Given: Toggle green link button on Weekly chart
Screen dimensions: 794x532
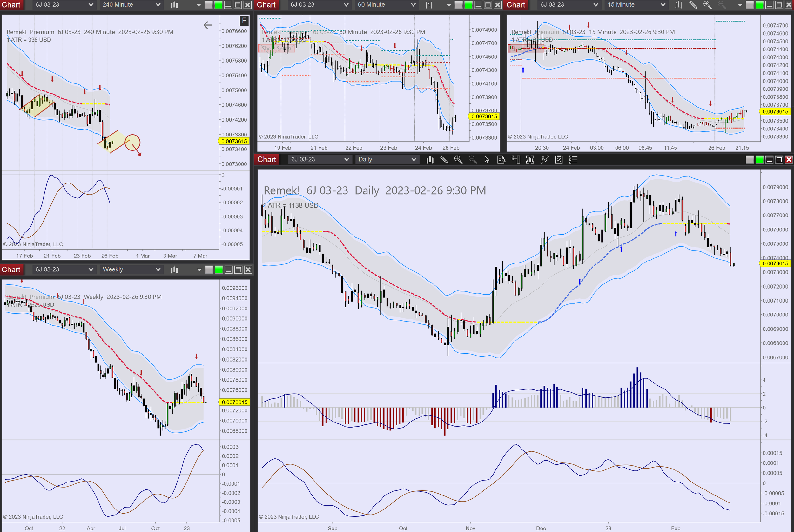Looking at the screenshot, I should pyautogui.click(x=219, y=270).
